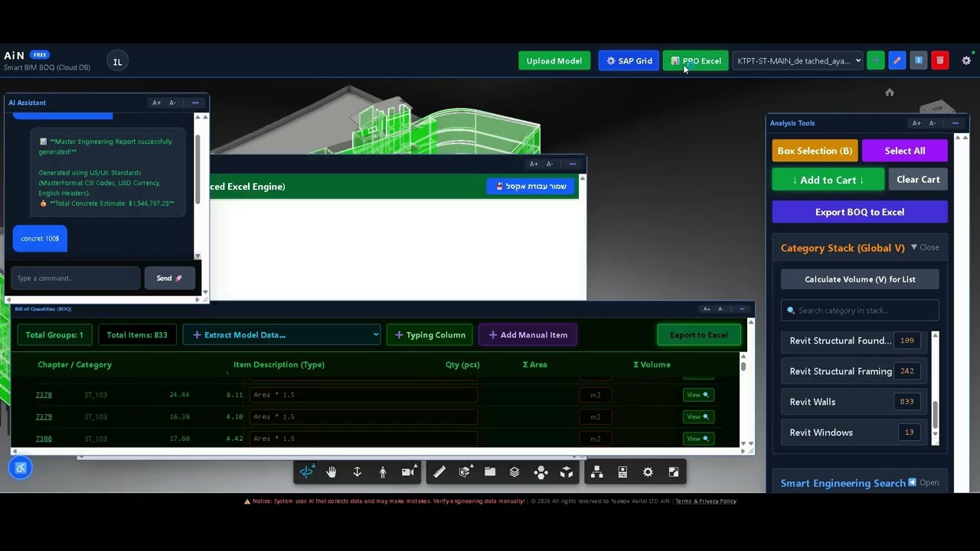Toggle full screen viewer icon
Image resolution: width=980 pixels, height=551 pixels.
(674, 472)
